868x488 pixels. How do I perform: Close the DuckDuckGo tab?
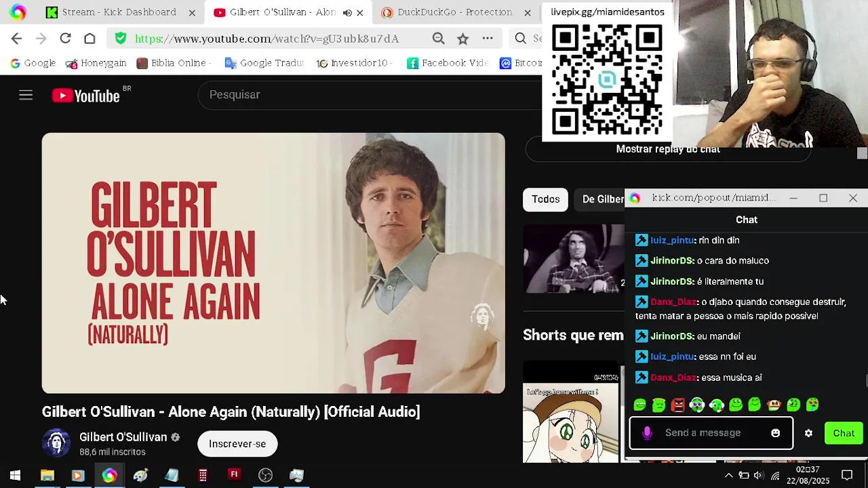[x=528, y=12]
